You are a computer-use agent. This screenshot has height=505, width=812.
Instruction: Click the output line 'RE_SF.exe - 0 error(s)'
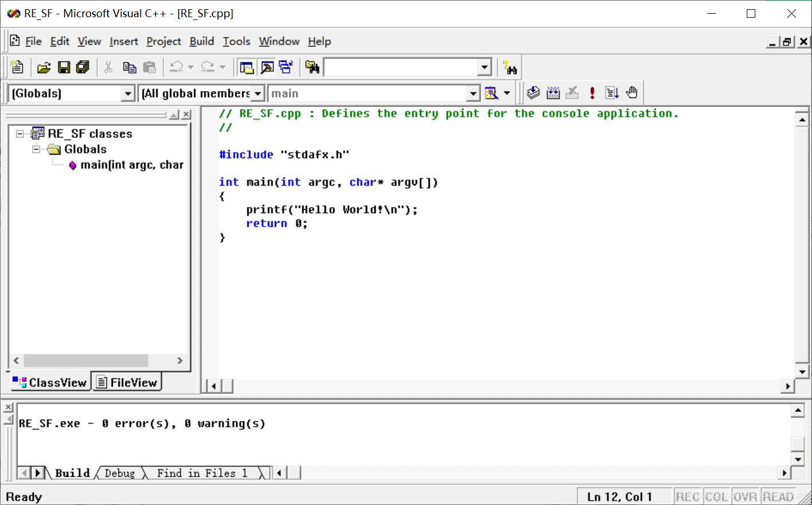point(142,424)
